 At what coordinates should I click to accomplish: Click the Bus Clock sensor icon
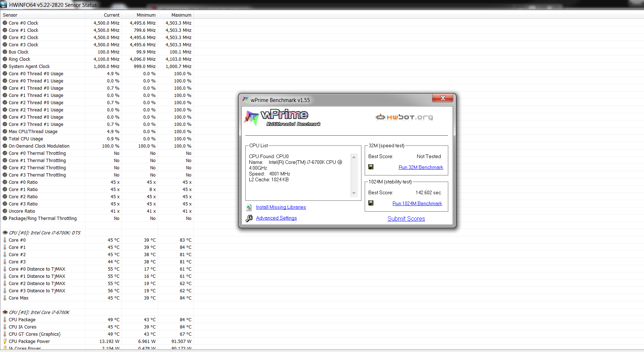[x=5, y=52]
